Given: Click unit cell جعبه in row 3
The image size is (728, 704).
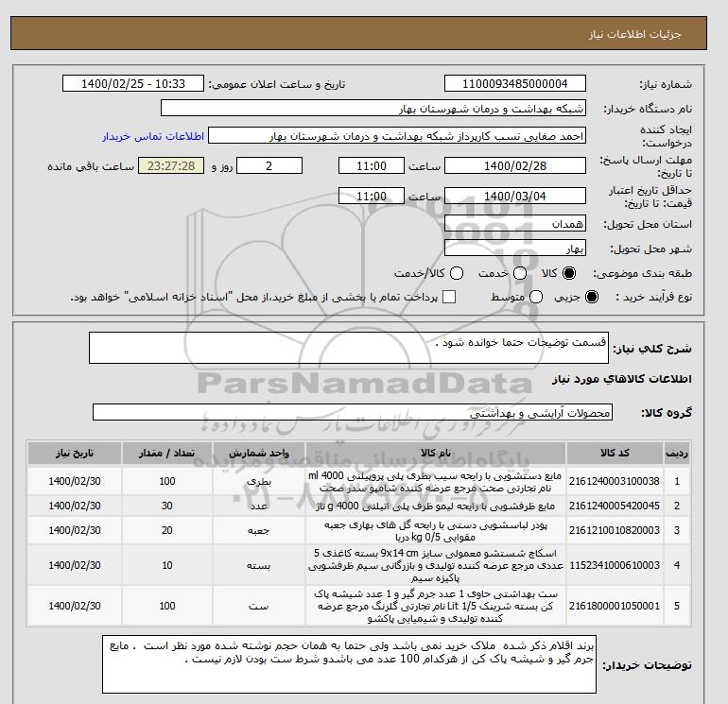Looking at the screenshot, I should [259, 530].
